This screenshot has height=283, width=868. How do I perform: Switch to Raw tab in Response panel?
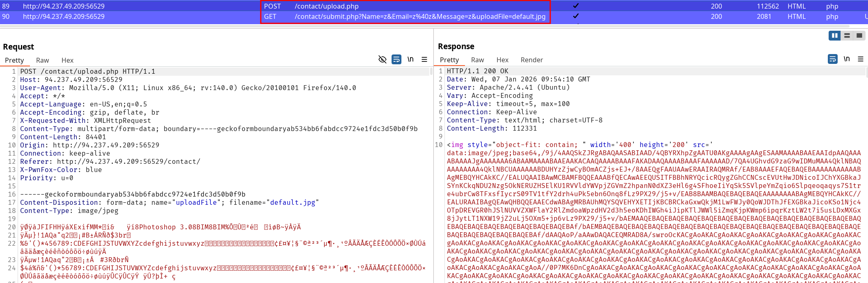[477, 60]
